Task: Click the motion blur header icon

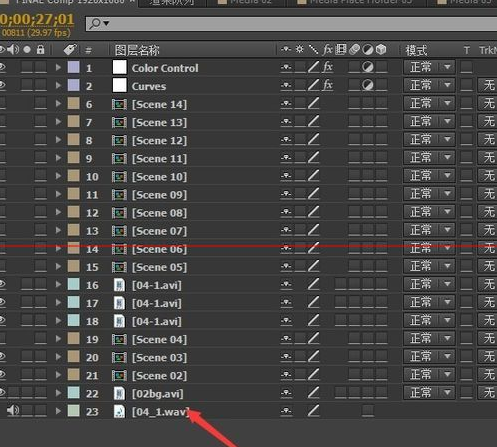Action: (354, 50)
